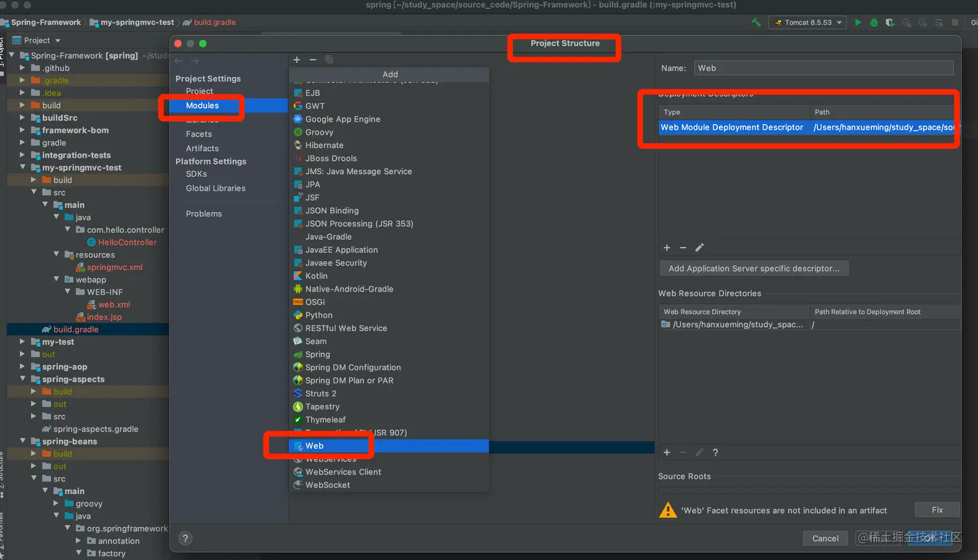
Task: Collapse the resources folder
Action: coord(57,255)
